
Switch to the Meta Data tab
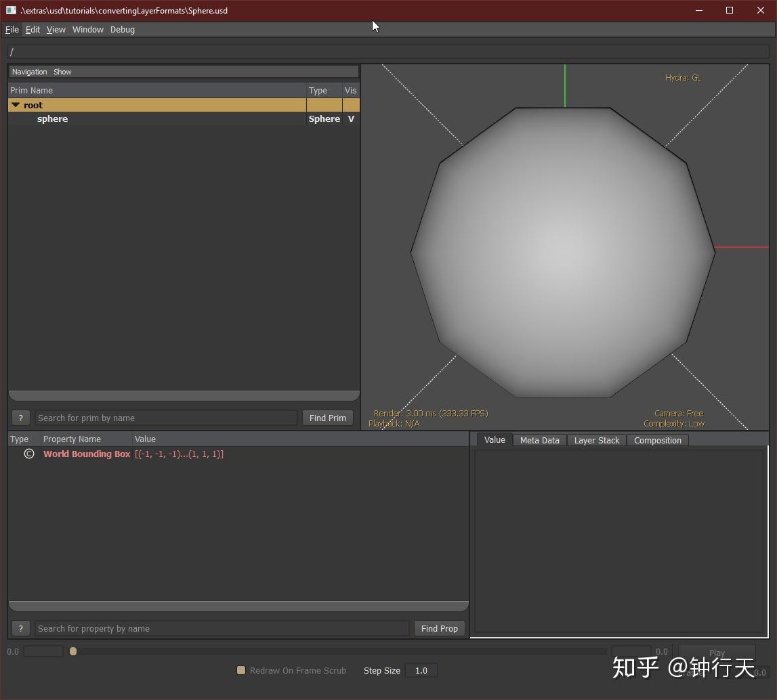(540, 440)
